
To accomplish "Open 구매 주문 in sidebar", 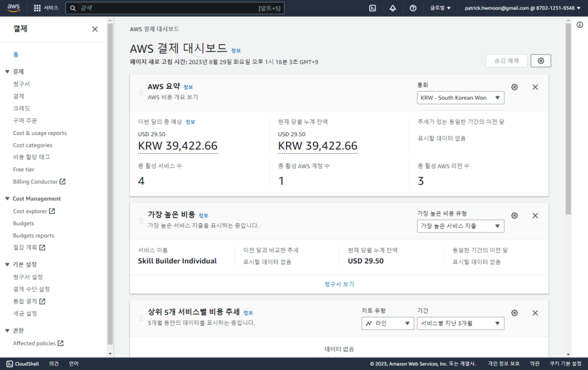I will pyautogui.click(x=25, y=120).
